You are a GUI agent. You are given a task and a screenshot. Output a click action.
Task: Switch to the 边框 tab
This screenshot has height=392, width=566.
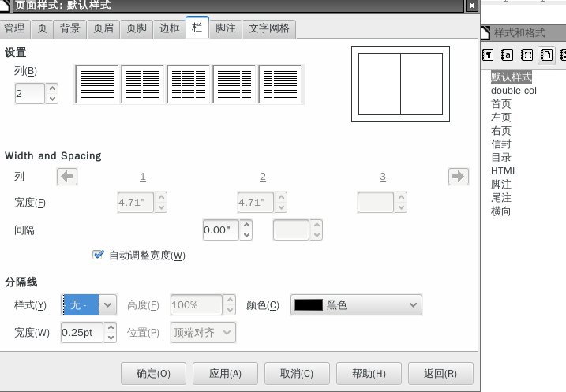[x=170, y=28]
